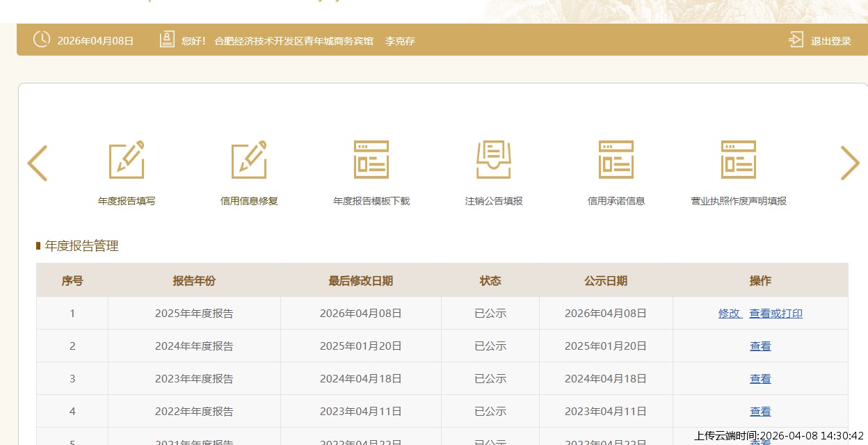Open the 年度报告填写 pencil icon
The height and width of the screenshot is (445, 868).
coord(127,160)
